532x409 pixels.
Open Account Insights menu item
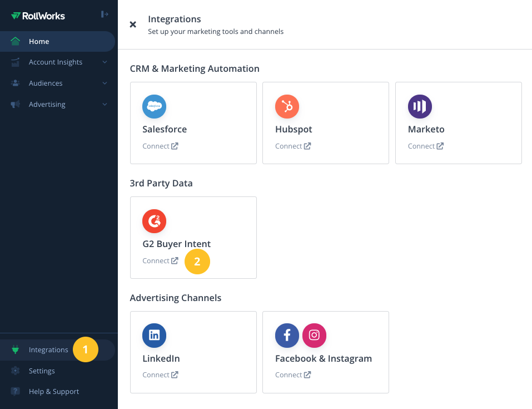[x=57, y=62]
